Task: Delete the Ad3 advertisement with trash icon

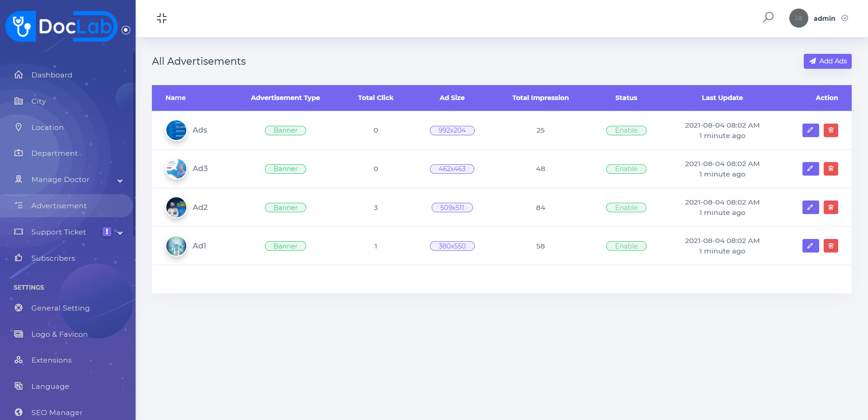Action: (830, 169)
